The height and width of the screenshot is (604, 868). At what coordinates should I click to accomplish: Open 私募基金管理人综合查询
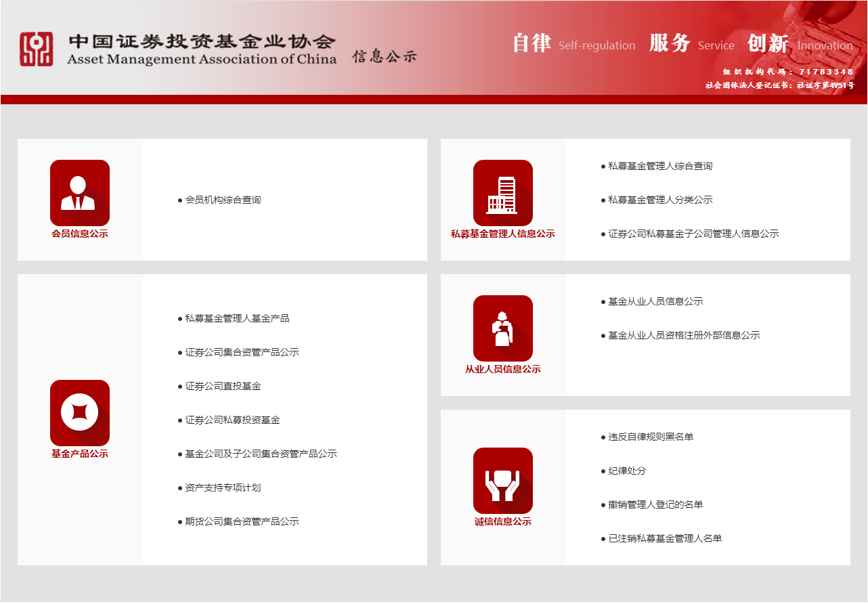pos(660,166)
